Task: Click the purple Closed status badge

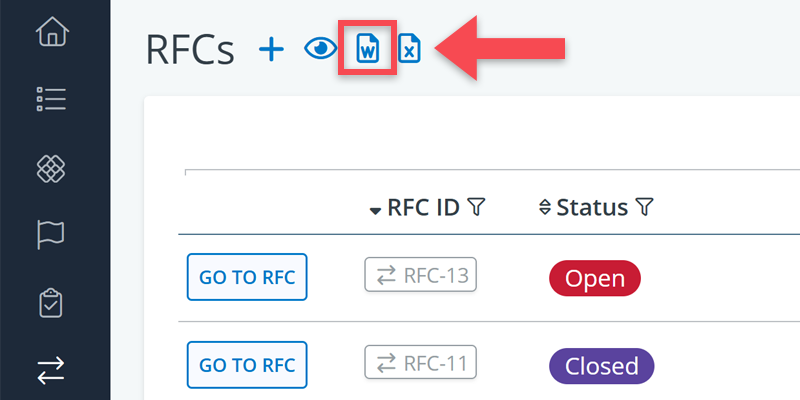Action: click(601, 366)
